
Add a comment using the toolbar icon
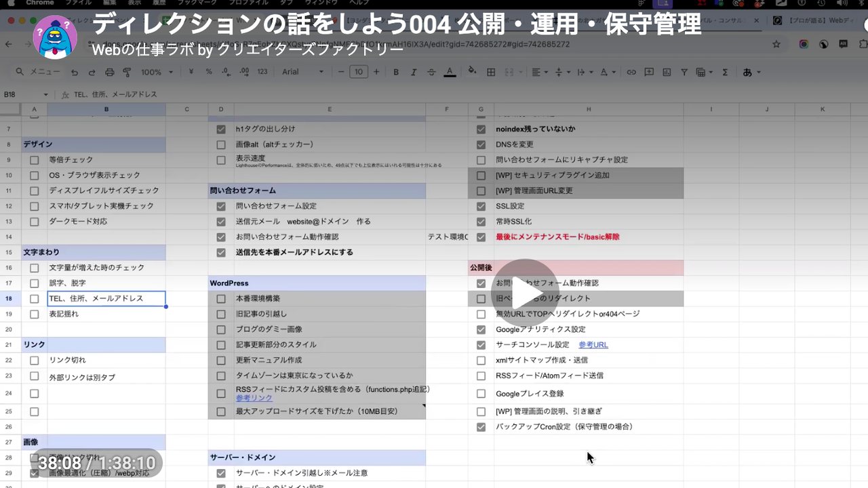click(x=649, y=72)
